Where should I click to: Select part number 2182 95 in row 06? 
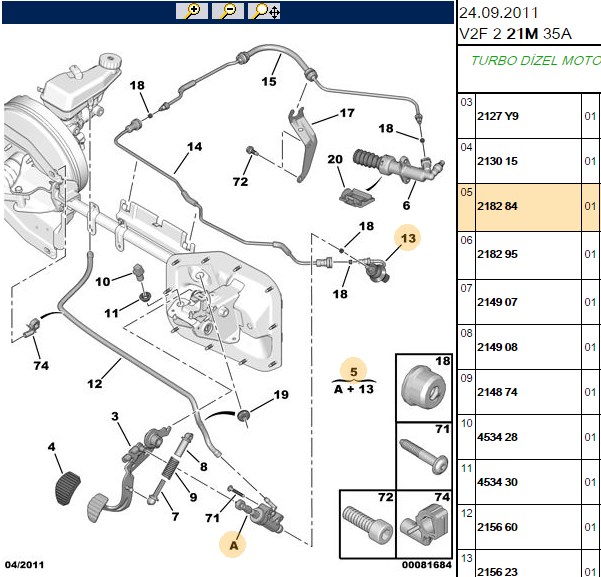tap(497, 254)
